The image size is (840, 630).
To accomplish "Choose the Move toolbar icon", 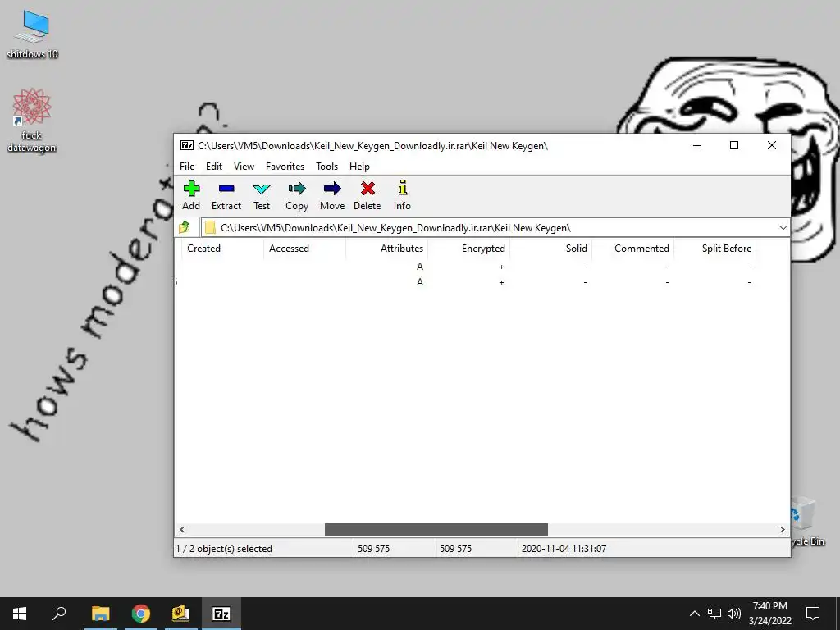I will tap(332, 195).
